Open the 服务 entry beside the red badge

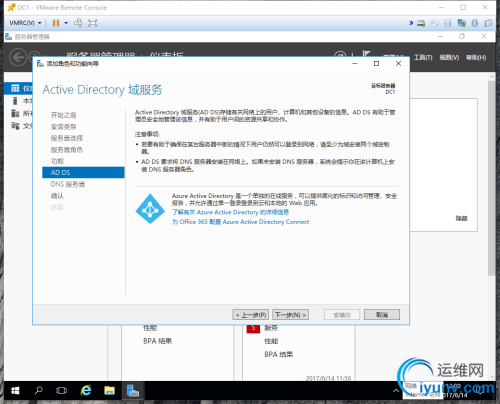click(x=271, y=328)
